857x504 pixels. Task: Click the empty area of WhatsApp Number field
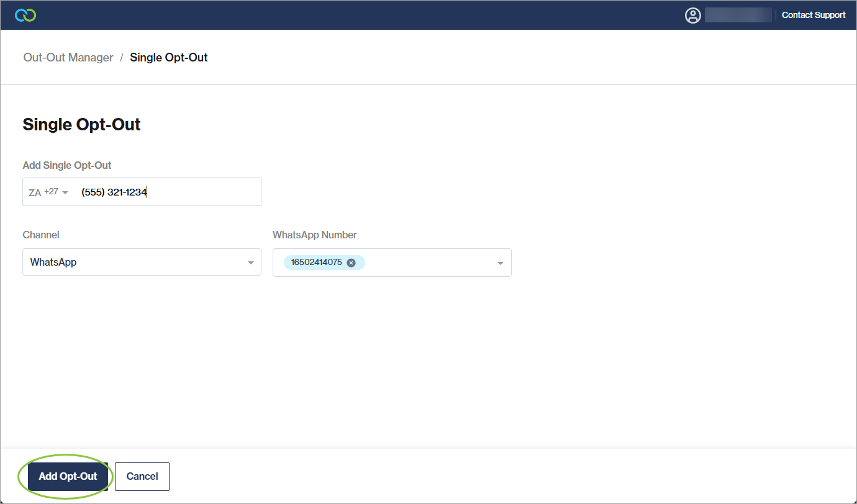click(x=428, y=263)
